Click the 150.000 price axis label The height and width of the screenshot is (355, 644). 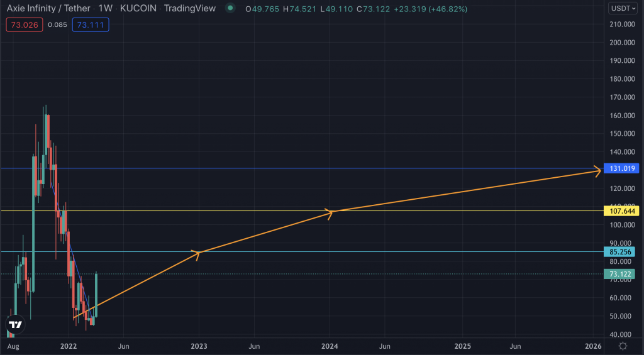click(x=622, y=133)
